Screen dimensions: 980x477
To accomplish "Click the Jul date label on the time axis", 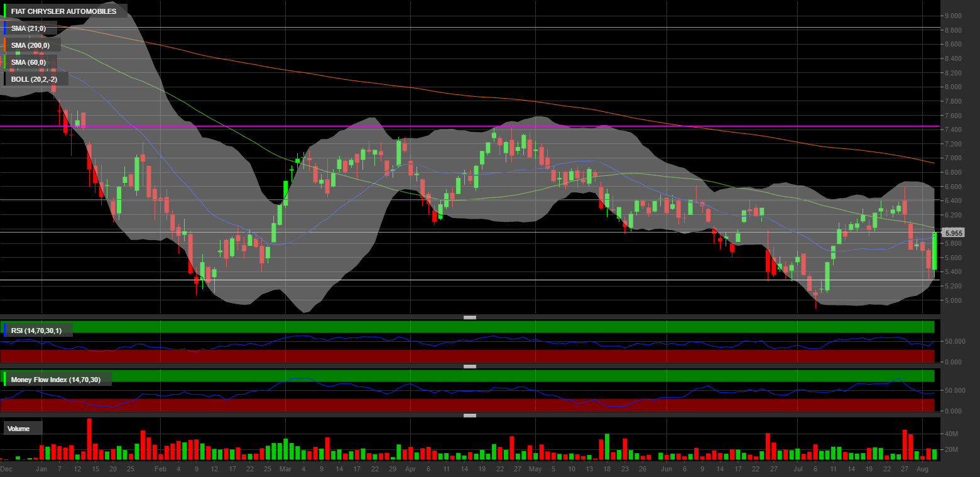I will pos(798,469).
